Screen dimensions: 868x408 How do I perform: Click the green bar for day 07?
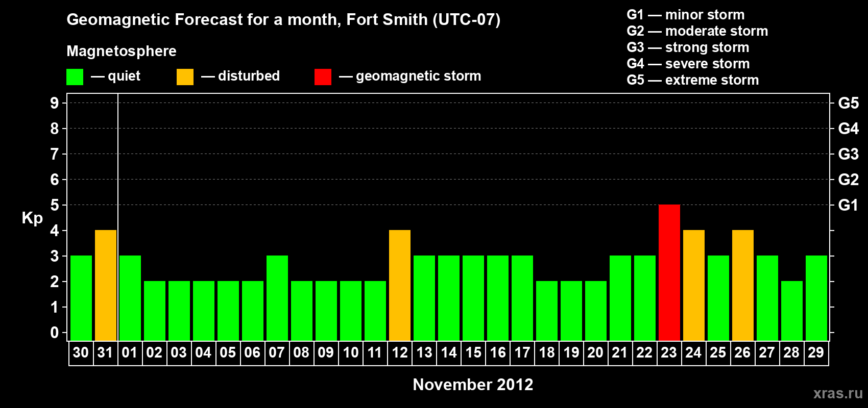tap(277, 298)
